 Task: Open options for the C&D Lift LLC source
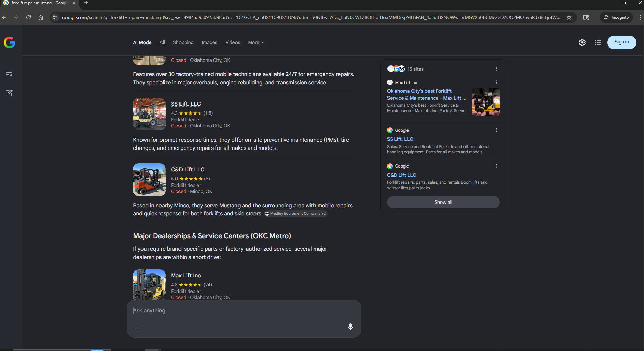497,166
